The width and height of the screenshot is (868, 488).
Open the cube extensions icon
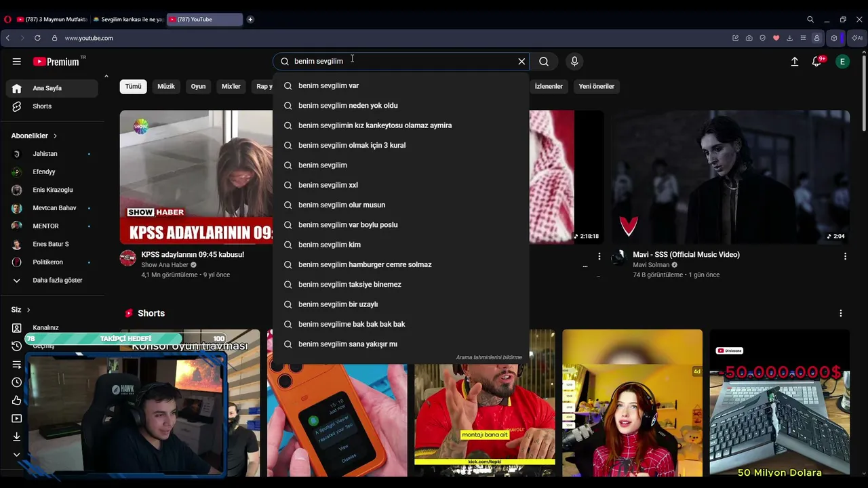click(x=834, y=38)
